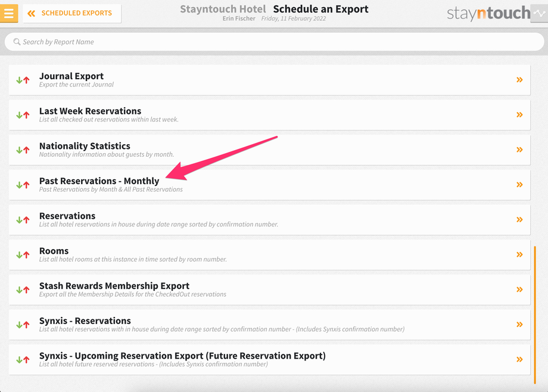Select the Synxis - Reservations title
Image resolution: width=548 pixels, height=392 pixels.
click(85, 321)
